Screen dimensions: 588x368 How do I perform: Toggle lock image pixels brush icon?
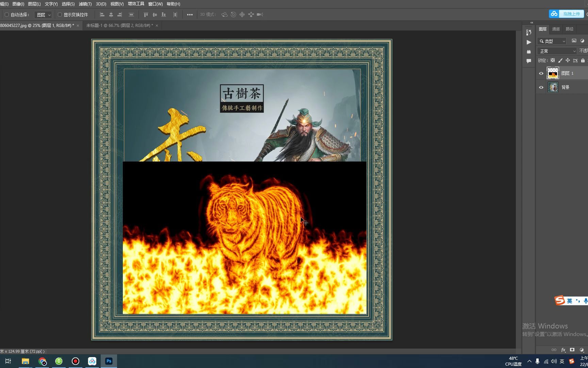click(560, 60)
